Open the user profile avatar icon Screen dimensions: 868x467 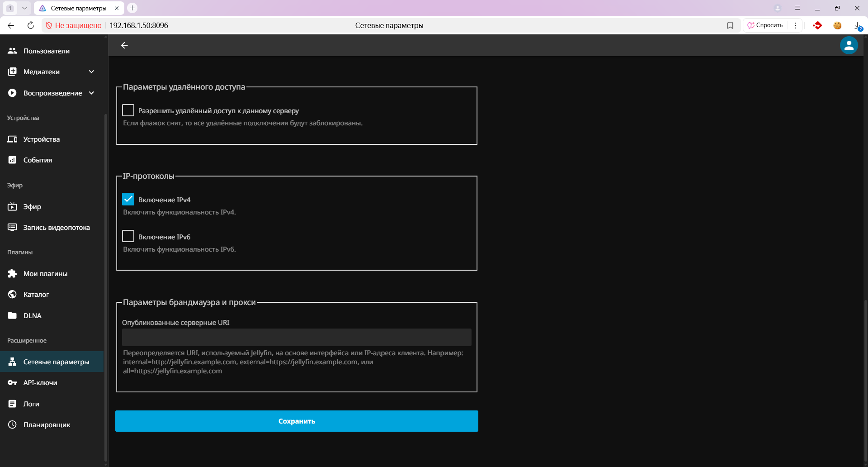(849, 45)
